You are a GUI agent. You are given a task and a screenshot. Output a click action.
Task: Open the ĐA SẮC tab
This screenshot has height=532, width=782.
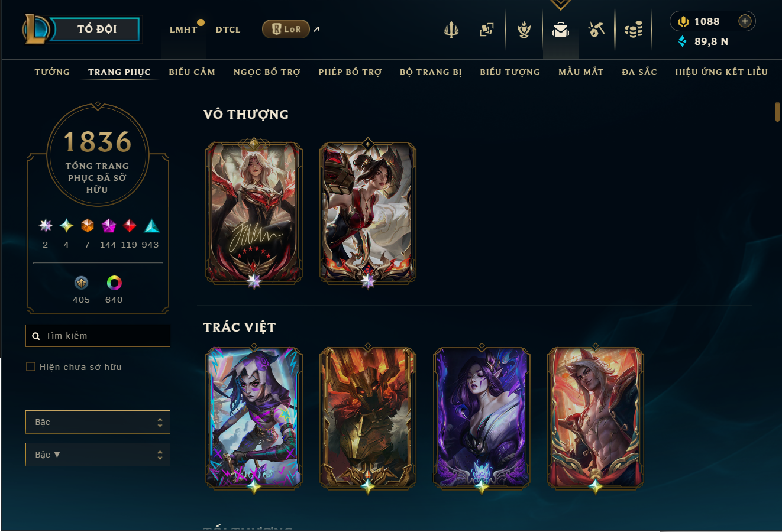point(639,72)
